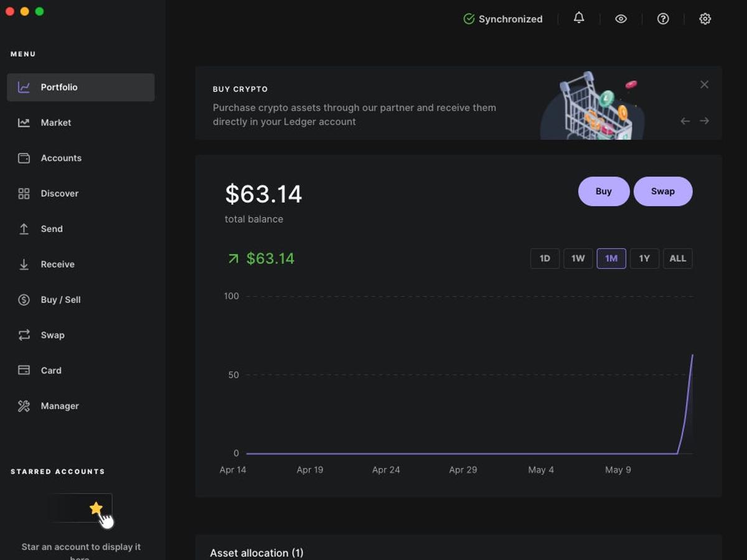Expand the Asset allocation section

pyautogui.click(x=256, y=553)
